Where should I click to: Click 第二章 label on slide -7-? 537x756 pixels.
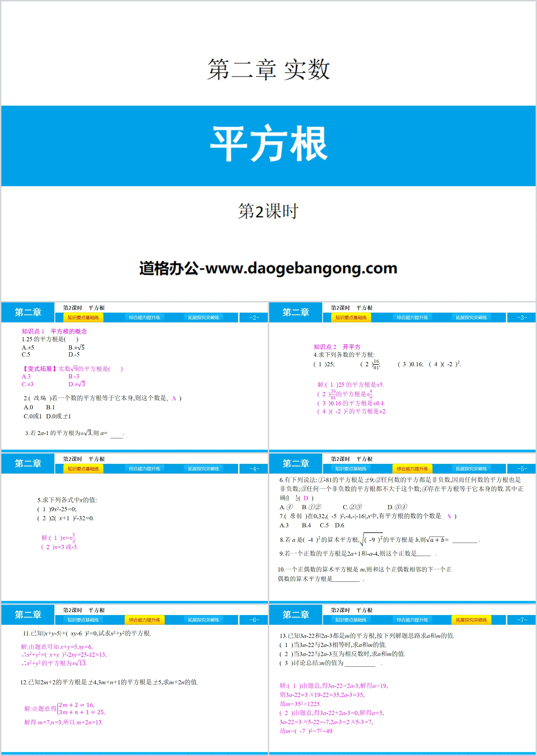click(296, 615)
